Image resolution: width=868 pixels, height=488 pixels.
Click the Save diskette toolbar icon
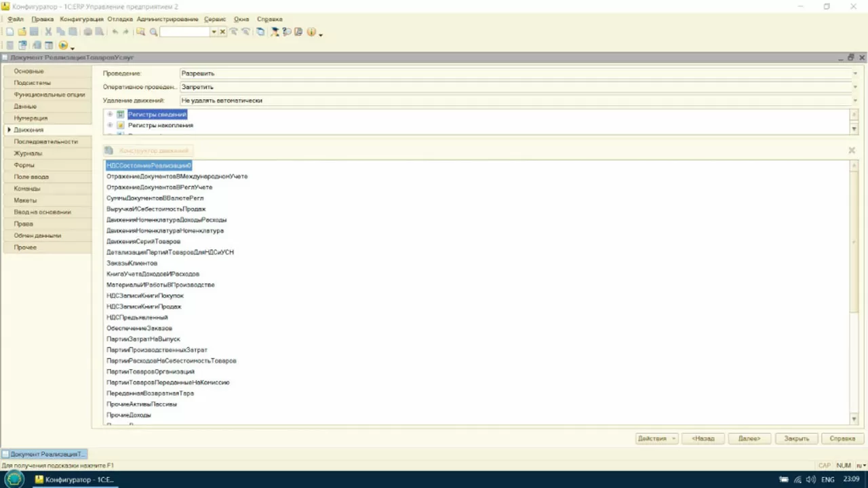[34, 31]
